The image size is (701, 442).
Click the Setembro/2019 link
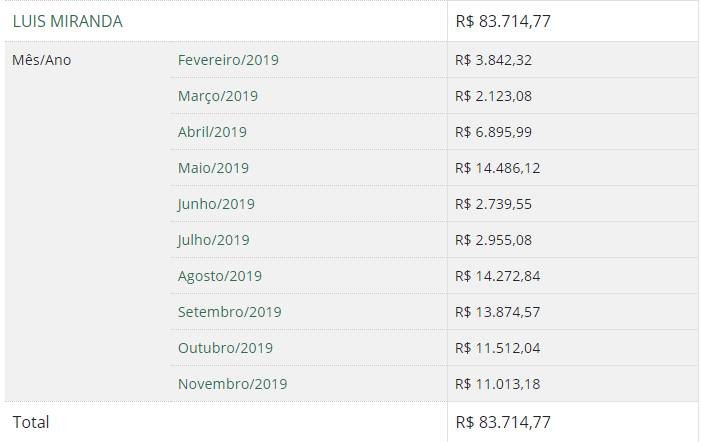click(229, 312)
